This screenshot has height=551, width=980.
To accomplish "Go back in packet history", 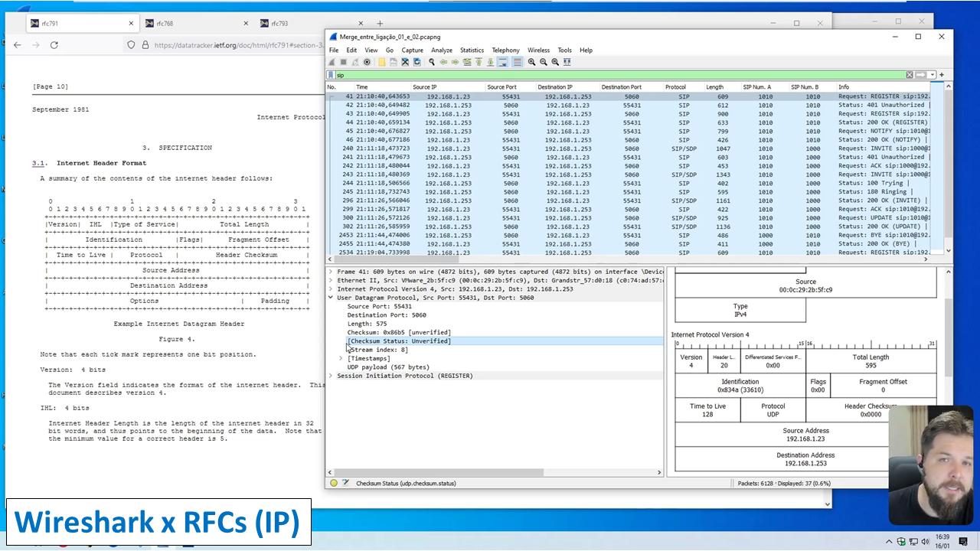I will (x=444, y=62).
